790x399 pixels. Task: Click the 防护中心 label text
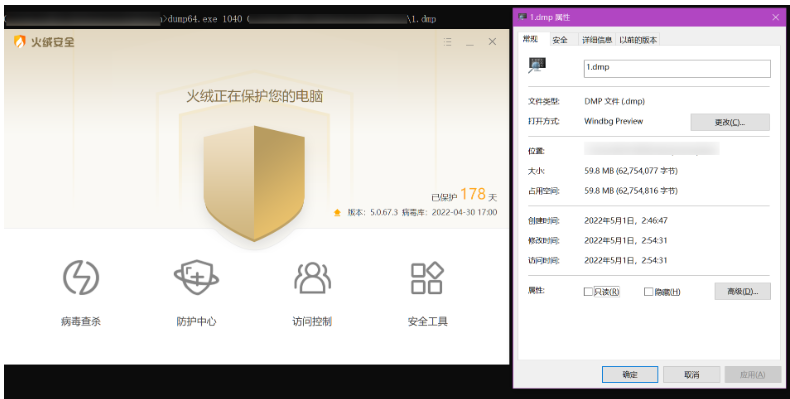tap(196, 321)
